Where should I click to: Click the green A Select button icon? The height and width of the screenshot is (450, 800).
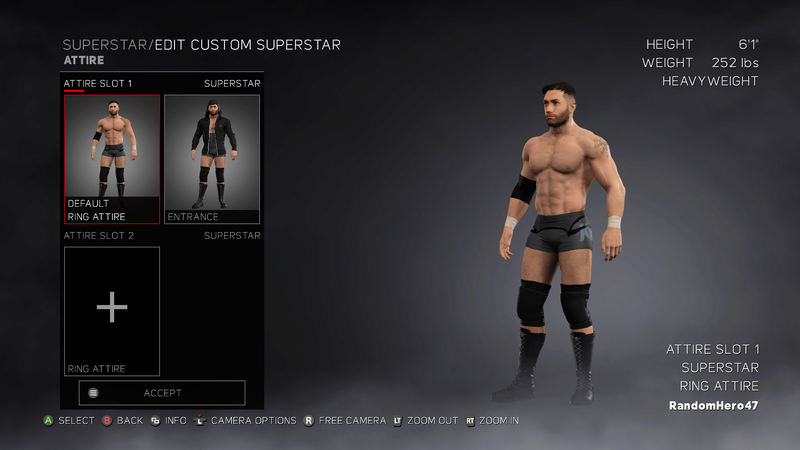point(48,420)
